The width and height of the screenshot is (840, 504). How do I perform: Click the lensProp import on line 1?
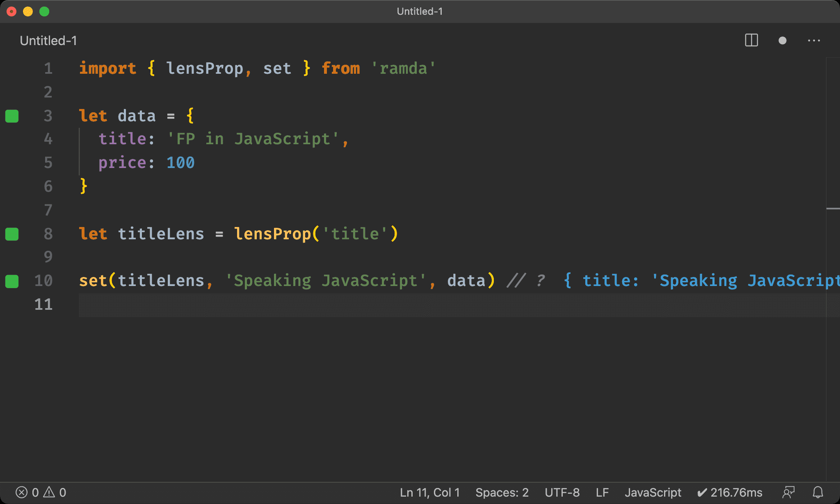pyautogui.click(x=205, y=68)
